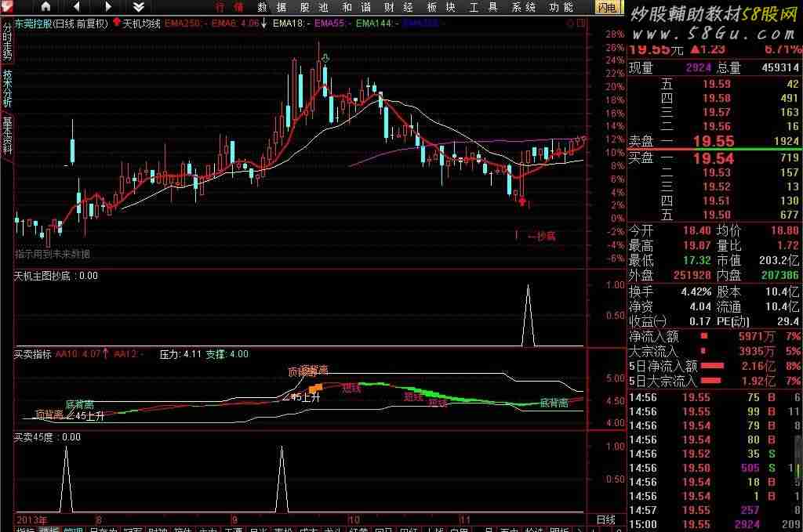
Task: Open the 系统 menu
Action: [524, 7]
